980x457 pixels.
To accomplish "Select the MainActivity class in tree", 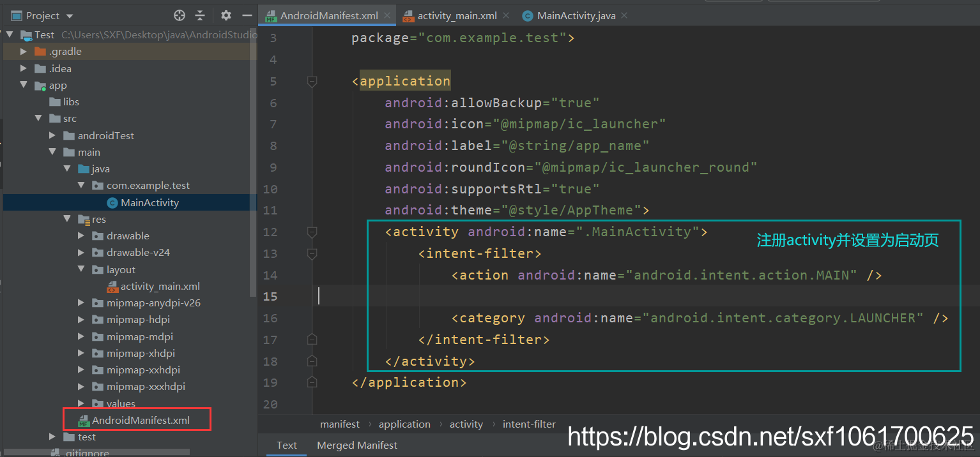I will (x=149, y=202).
